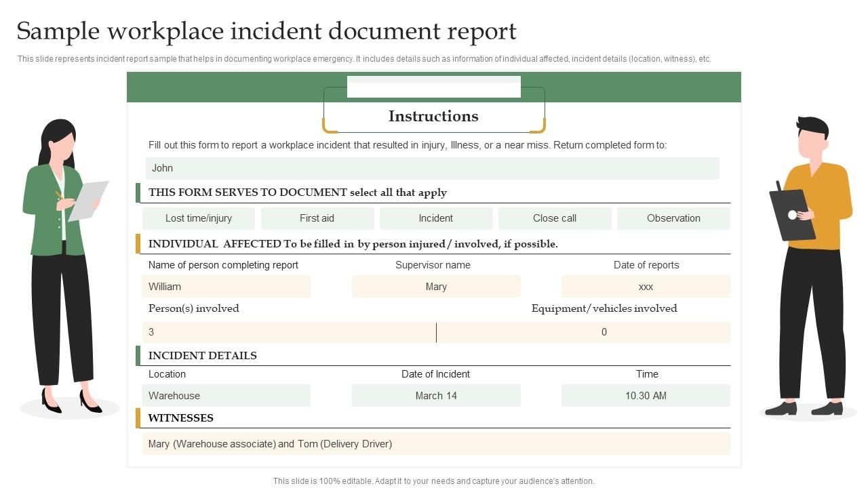Screen dimensions: 868x488
Task: Select the yellow bar next to INDIVIDUAL AFFECTED
Action: pos(140,243)
